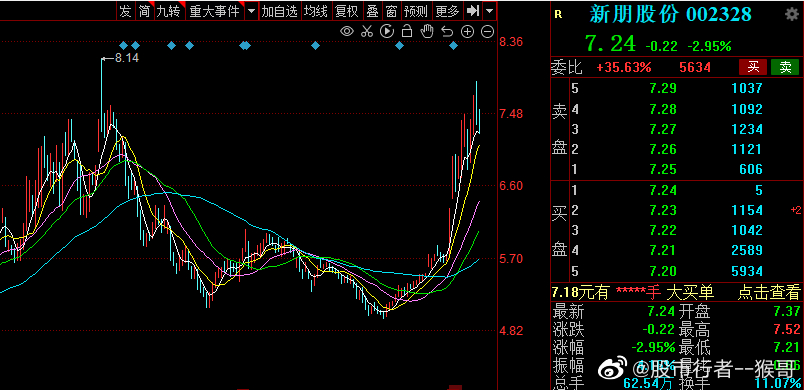The width and height of the screenshot is (804, 390).
Task: Select the 九转 toolbar item
Action: tap(169, 11)
